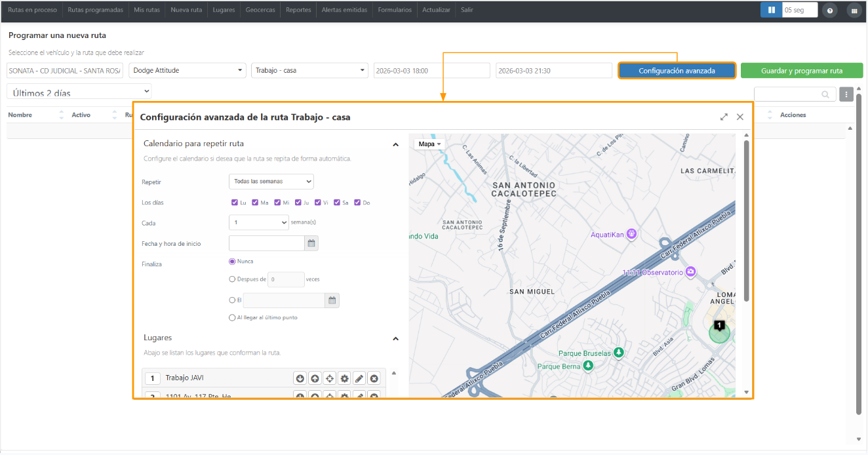Move Trabajo JAVI down in the list
The width and height of the screenshot is (868, 455).
300,378
